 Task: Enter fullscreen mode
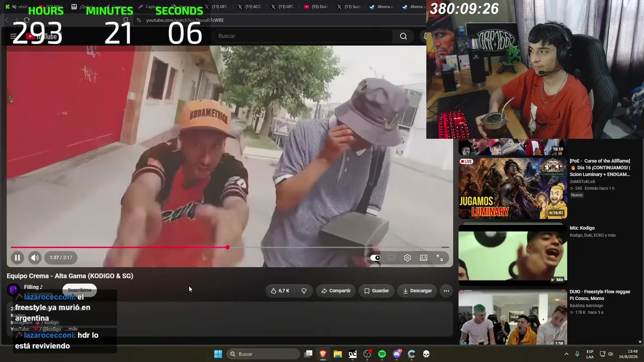tap(440, 258)
